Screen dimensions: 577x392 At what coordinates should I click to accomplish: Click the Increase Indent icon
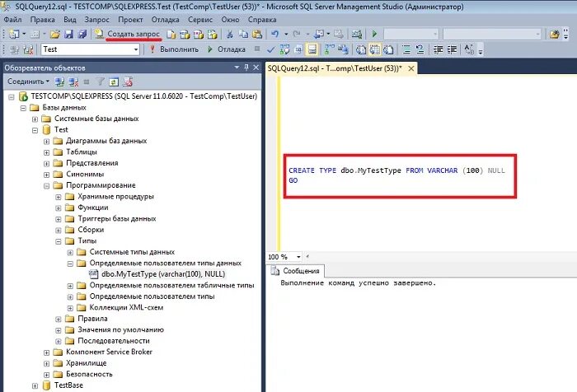(x=452, y=49)
